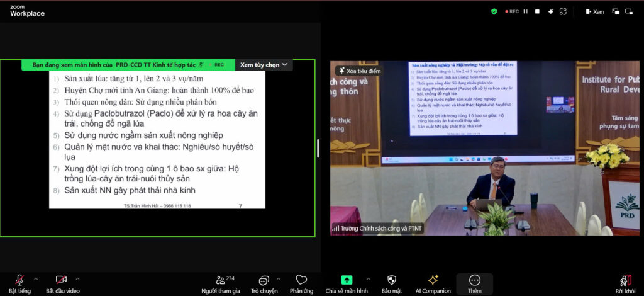Click Rời khỏi to leave the meeting
The image size is (644, 296).
[x=626, y=283]
